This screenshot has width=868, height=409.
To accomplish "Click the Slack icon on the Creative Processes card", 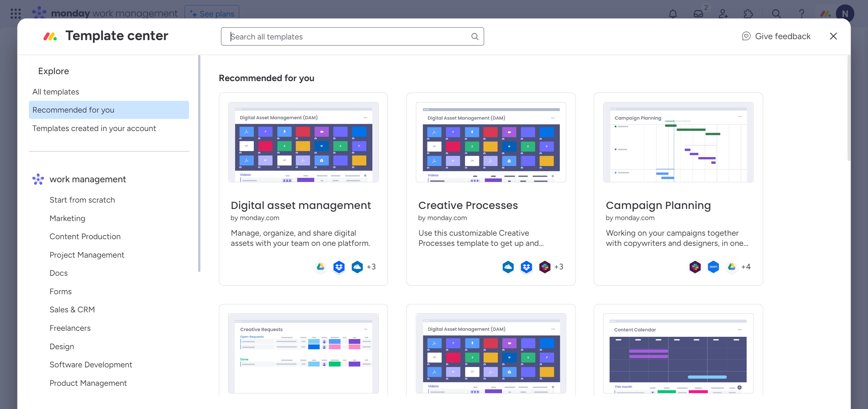I will [x=545, y=267].
